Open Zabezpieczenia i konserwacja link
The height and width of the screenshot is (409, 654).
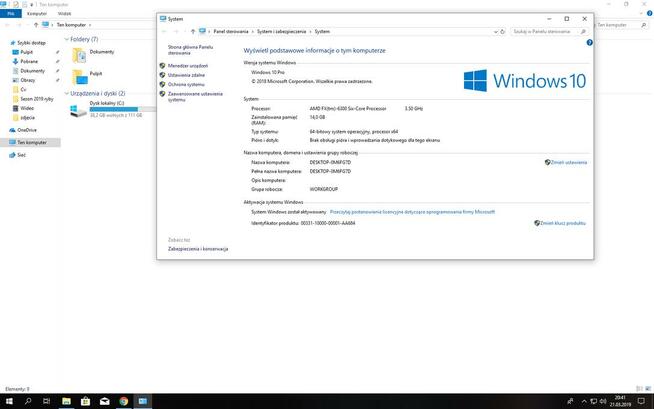[198, 249]
